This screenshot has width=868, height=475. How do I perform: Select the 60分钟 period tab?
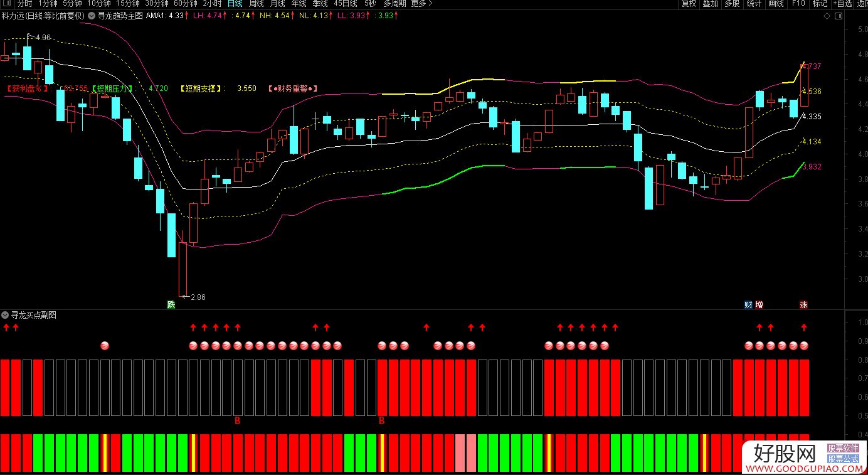(186, 4)
